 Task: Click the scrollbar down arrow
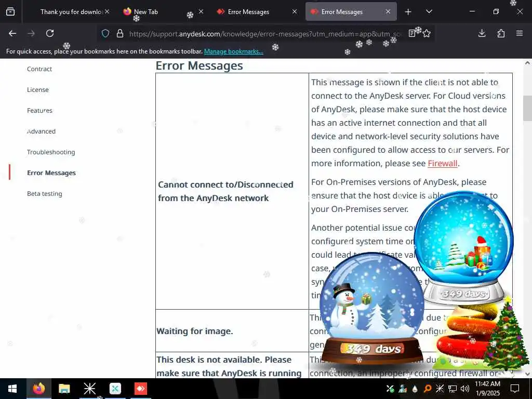527,374
